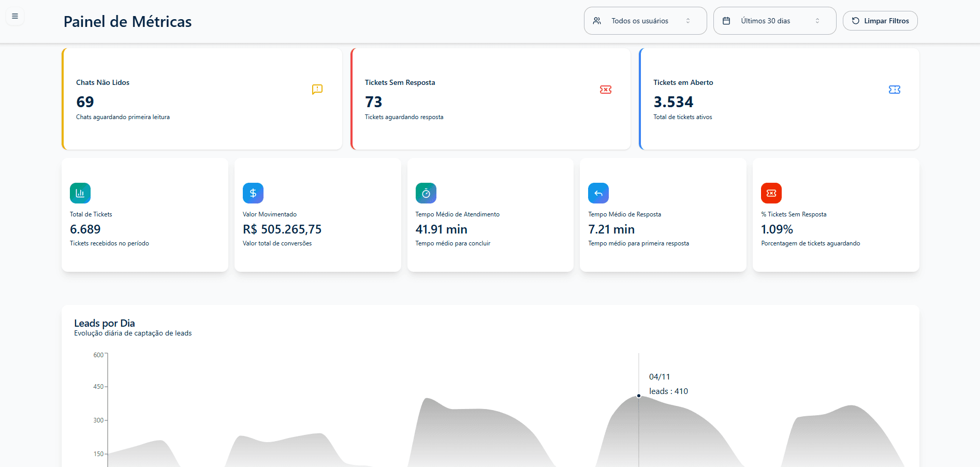This screenshot has width=980, height=467.
Task: Click the Painel de Métricas heading
Action: pyautogui.click(x=127, y=22)
